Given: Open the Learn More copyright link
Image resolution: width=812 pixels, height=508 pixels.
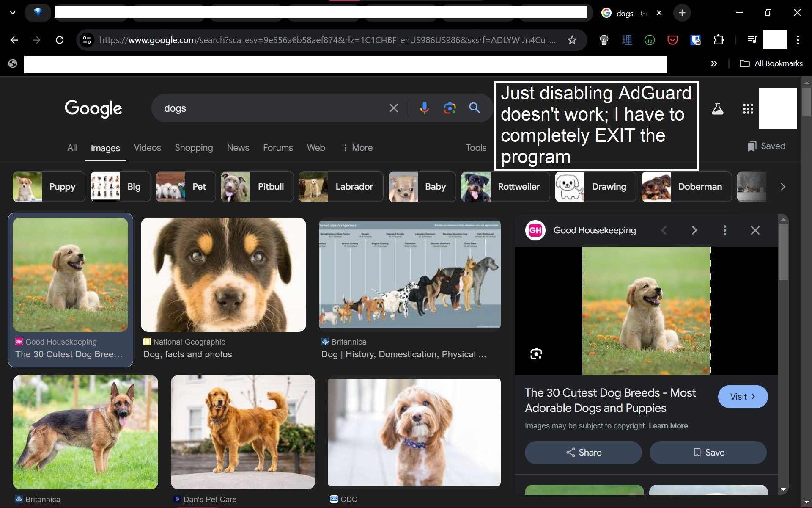Looking at the screenshot, I should (668, 426).
